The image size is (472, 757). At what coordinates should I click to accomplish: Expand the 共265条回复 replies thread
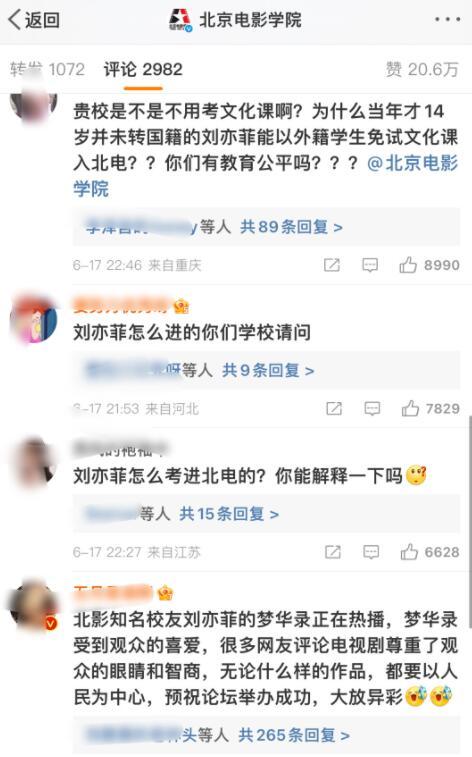[294, 735]
